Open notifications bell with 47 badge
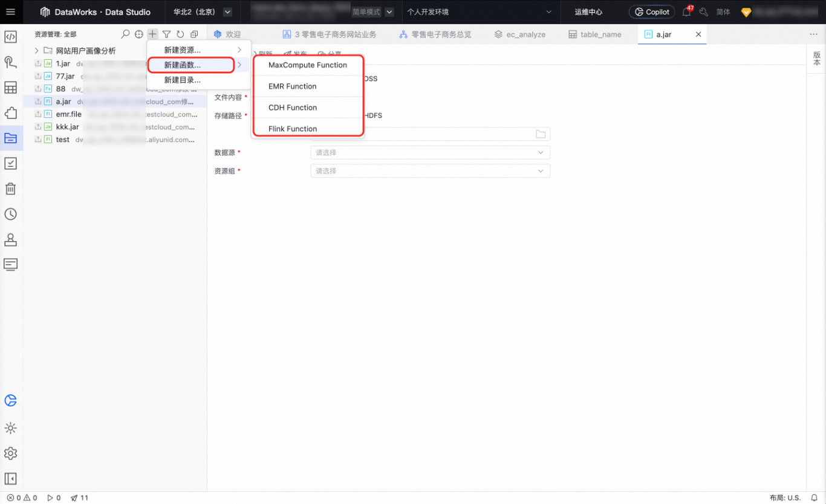The height and width of the screenshot is (504, 826). click(x=686, y=11)
